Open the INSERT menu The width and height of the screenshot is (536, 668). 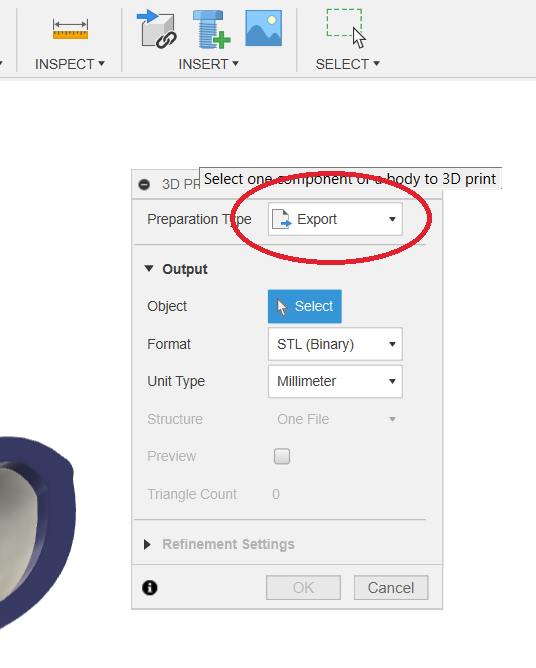208,64
